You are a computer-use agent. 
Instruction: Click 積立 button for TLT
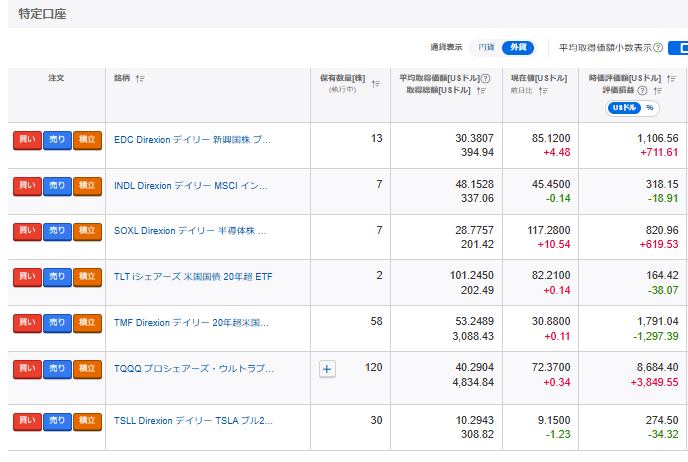(87, 277)
